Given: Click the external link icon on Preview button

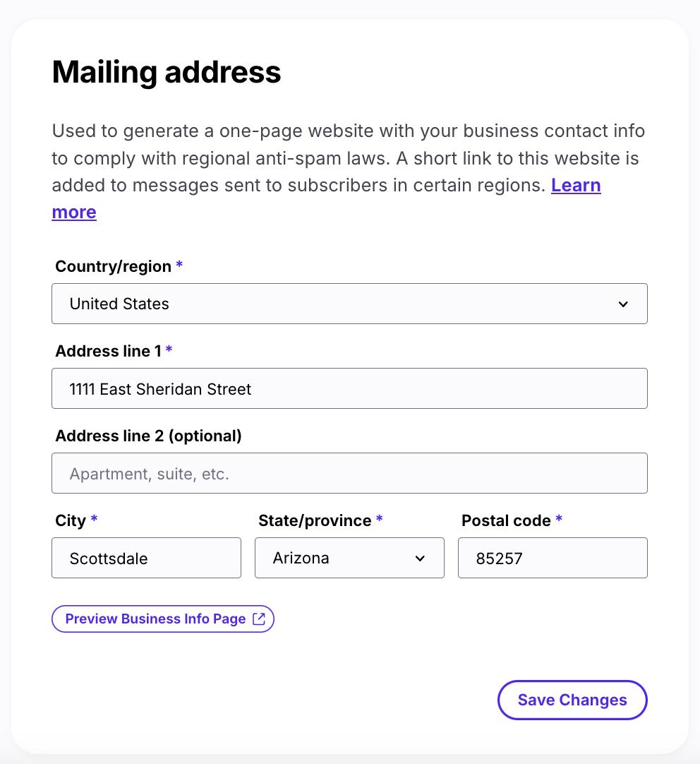Looking at the screenshot, I should (259, 619).
